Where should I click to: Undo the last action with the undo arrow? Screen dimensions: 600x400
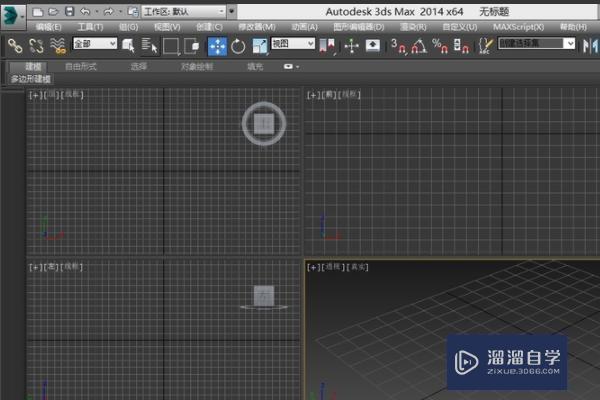(x=85, y=12)
